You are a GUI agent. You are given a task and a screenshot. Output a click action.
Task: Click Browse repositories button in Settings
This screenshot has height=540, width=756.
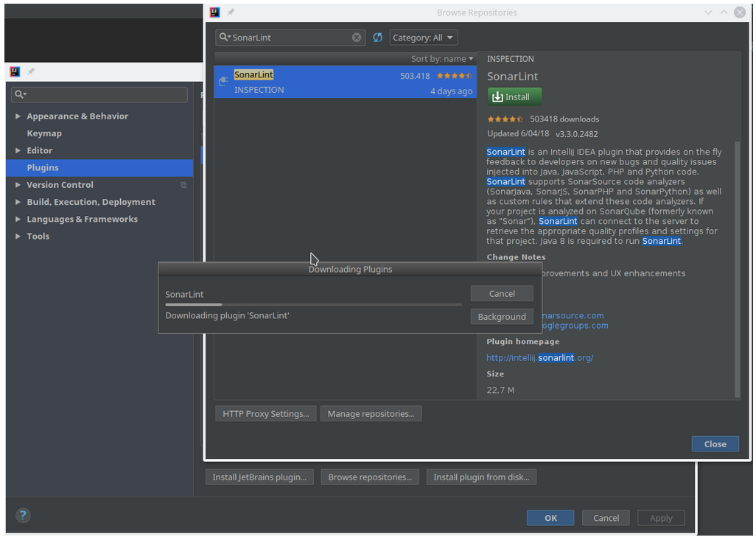coord(370,477)
